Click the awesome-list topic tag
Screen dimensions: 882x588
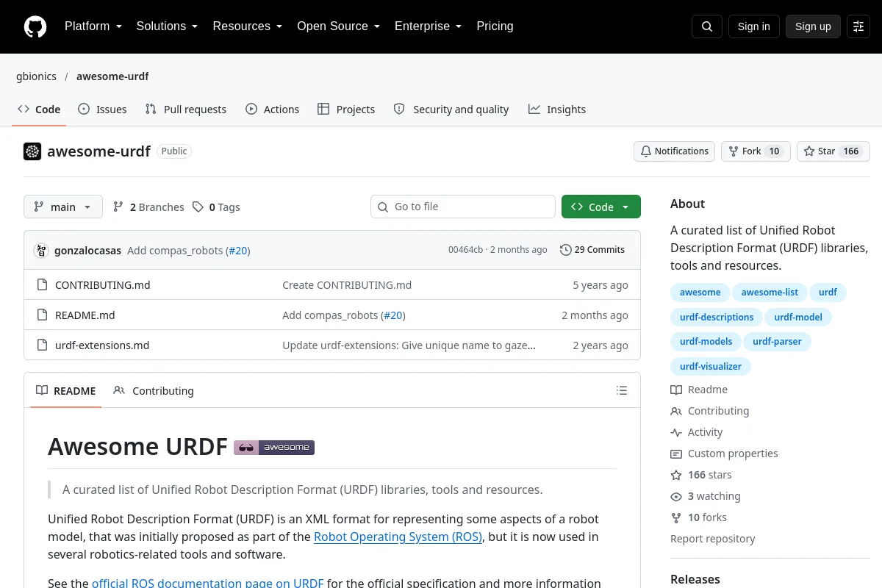pos(770,293)
